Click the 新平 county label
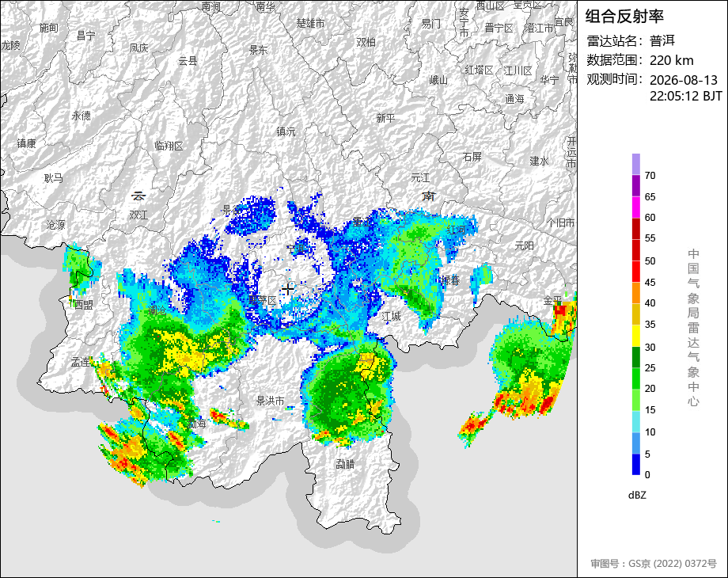The image size is (728, 578). pos(386,119)
